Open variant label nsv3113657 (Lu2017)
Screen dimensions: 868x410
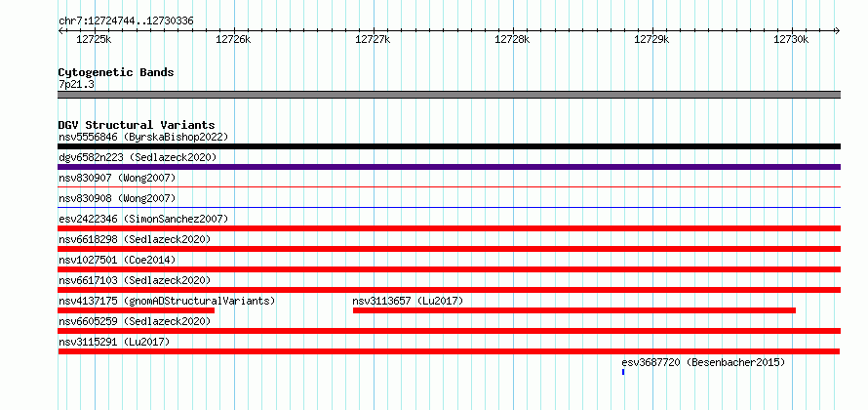click(x=408, y=301)
